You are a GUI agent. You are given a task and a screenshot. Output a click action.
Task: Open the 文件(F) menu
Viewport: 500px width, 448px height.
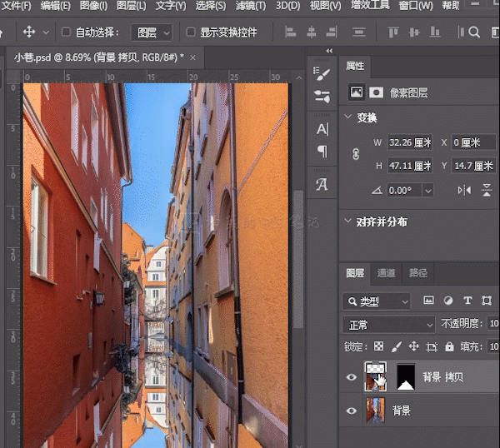click(x=16, y=6)
